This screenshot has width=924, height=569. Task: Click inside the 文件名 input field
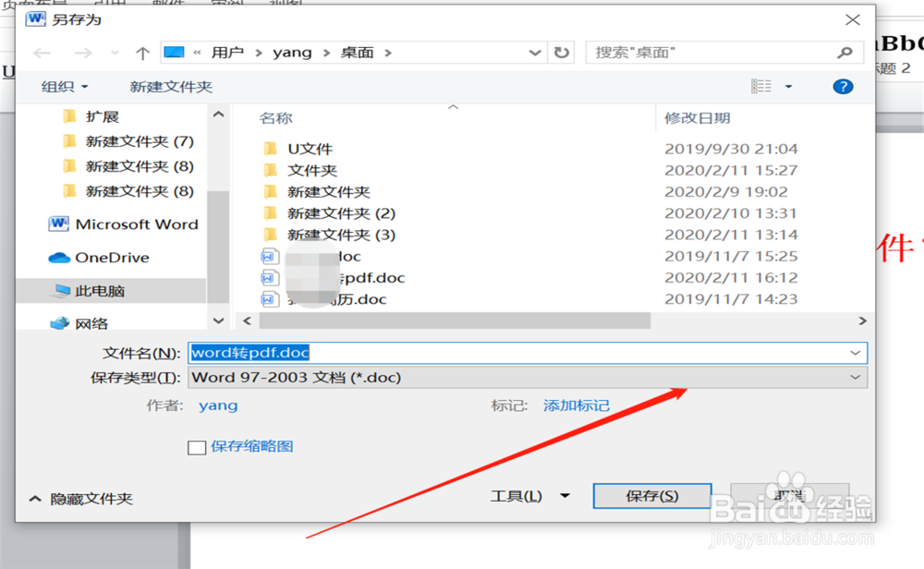462,353
